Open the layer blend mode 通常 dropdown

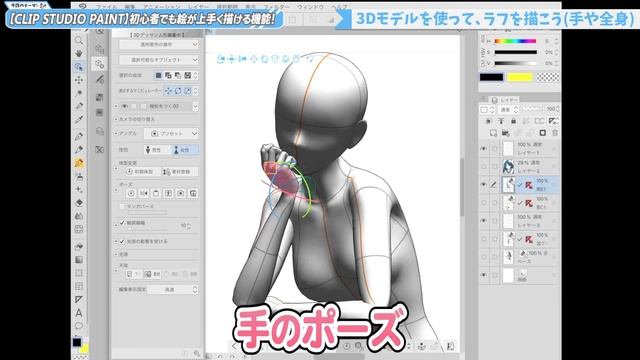coord(510,109)
